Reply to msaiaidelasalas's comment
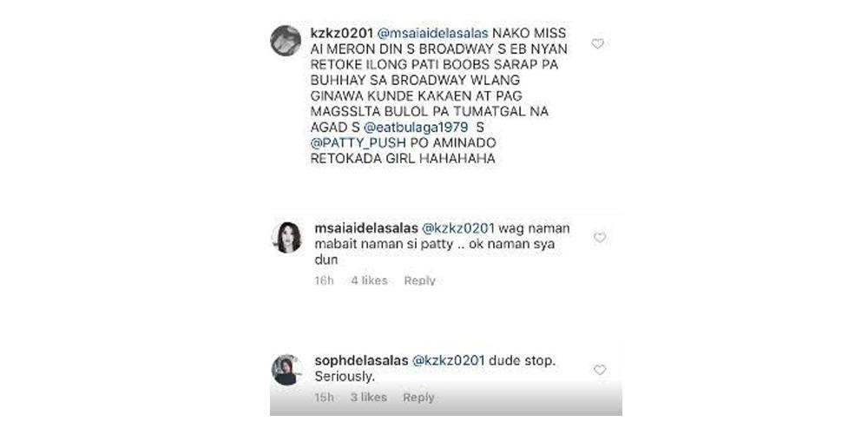Screen dimensions: 868x435 (419, 280)
